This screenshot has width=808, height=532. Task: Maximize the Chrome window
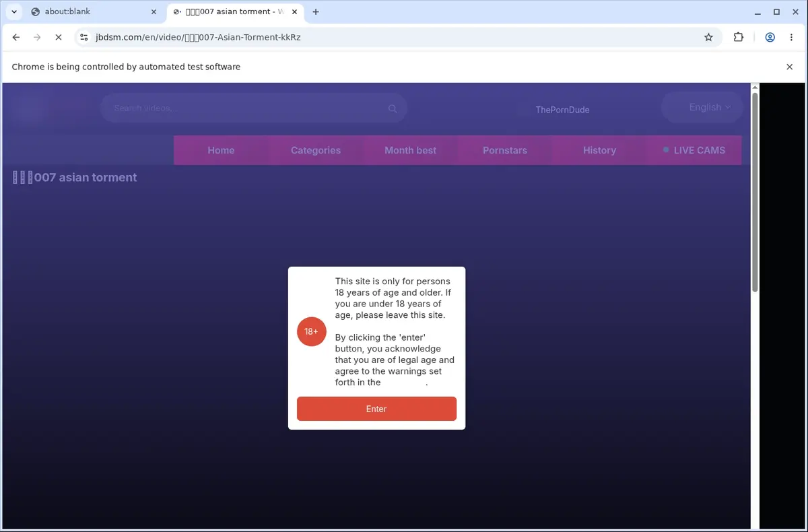coord(776,11)
